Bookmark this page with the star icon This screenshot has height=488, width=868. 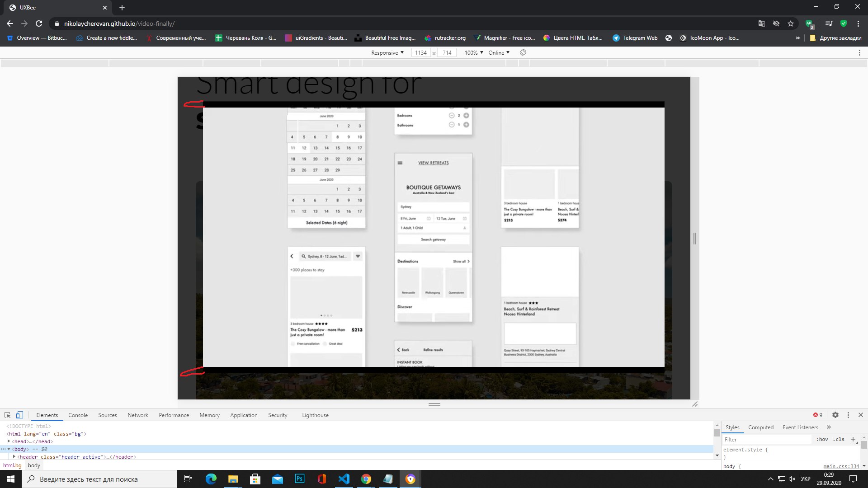coord(791,23)
